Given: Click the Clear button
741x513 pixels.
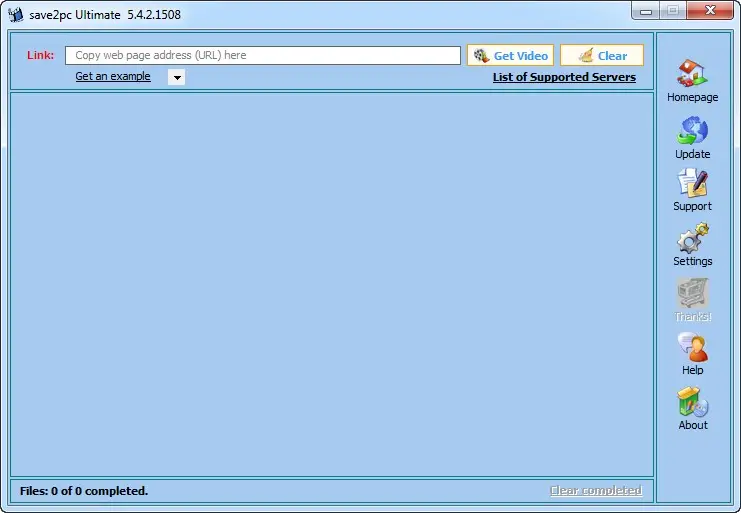Looking at the screenshot, I should pos(602,55).
